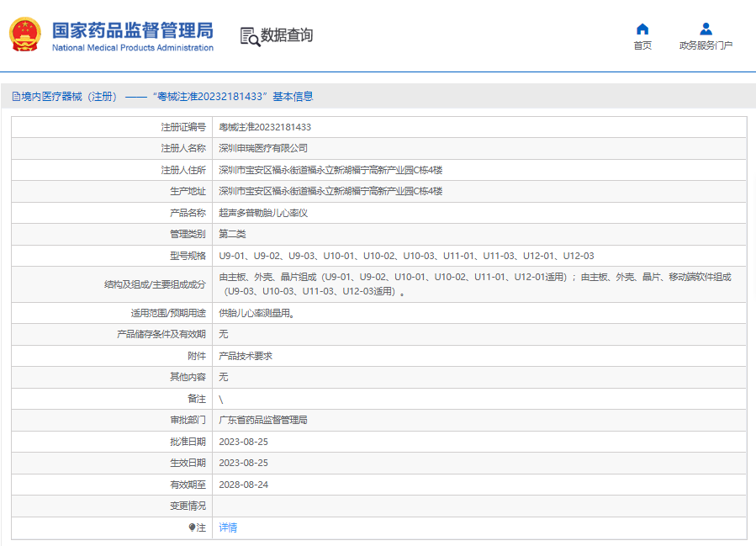Click the 无 value for 产品储存条件及有效期
The height and width of the screenshot is (546, 756).
[223, 334]
